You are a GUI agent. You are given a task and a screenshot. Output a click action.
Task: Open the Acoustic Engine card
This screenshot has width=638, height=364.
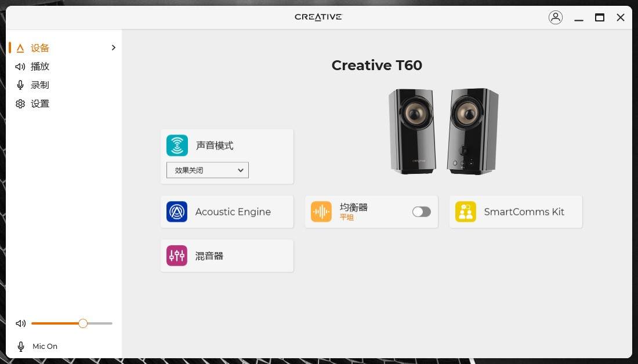pos(227,212)
